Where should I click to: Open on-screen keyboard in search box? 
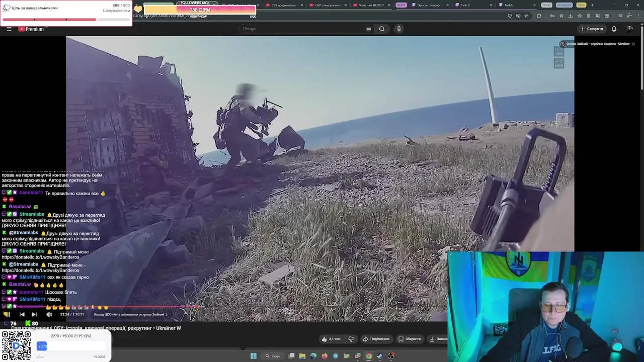(x=369, y=29)
